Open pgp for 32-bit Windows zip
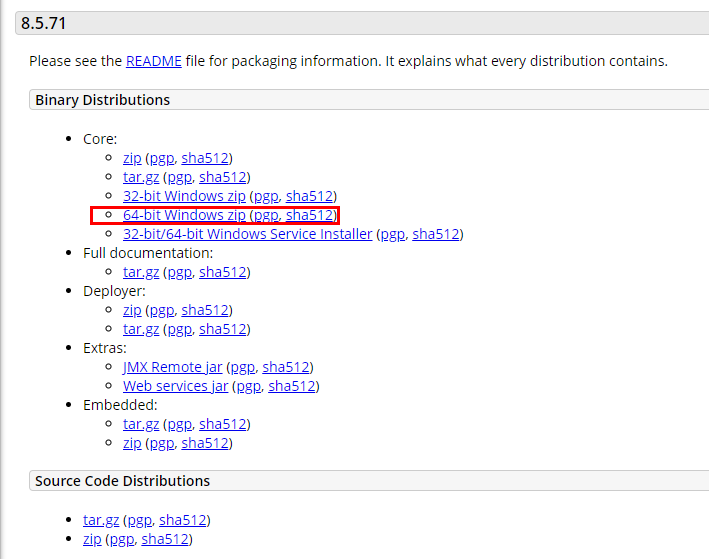 pos(266,196)
